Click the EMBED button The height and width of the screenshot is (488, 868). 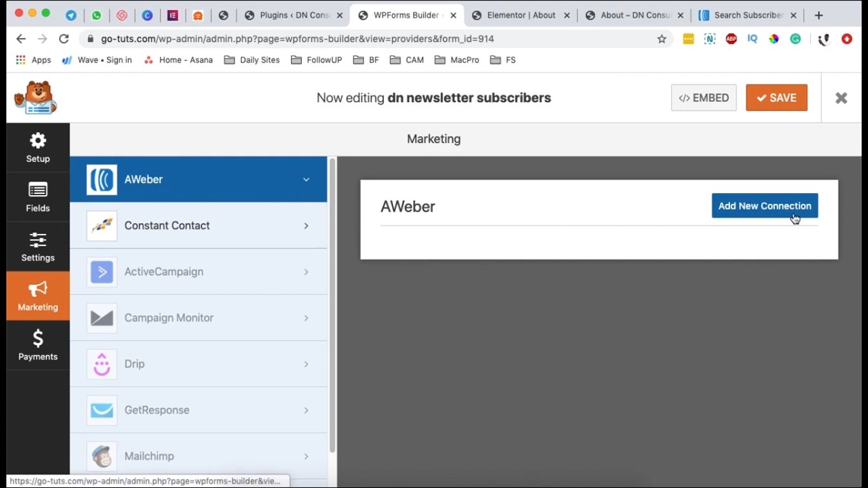click(x=703, y=98)
